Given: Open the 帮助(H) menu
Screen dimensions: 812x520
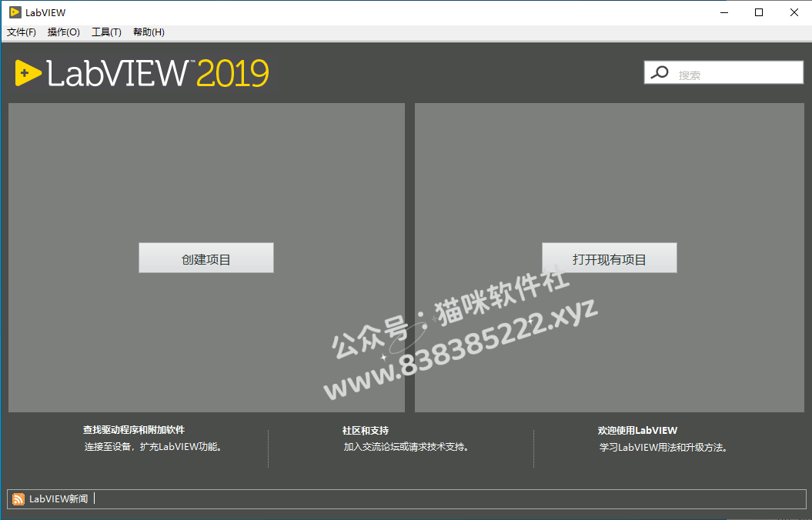Looking at the screenshot, I should coord(149,32).
